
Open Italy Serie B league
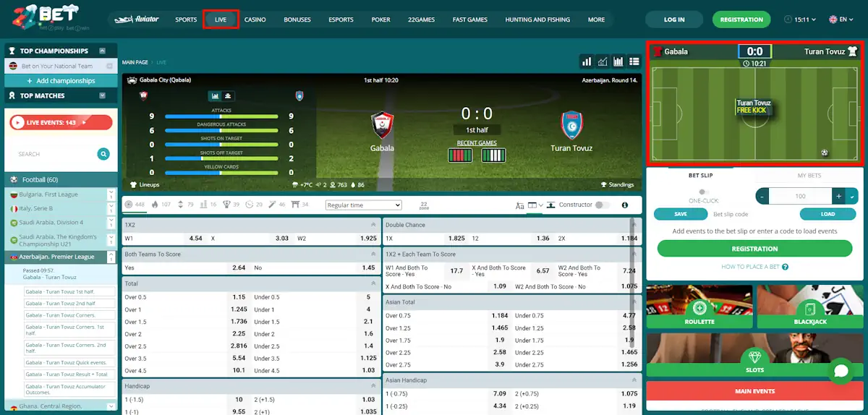[x=61, y=208]
